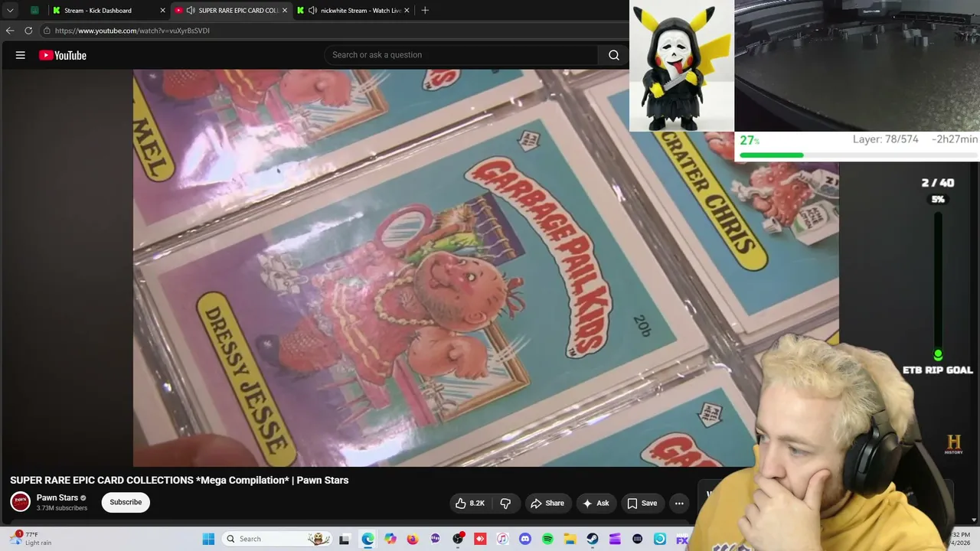Click the YouTube search magnifier button
The width and height of the screenshot is (980, 551).
click(x=614, y=55)
